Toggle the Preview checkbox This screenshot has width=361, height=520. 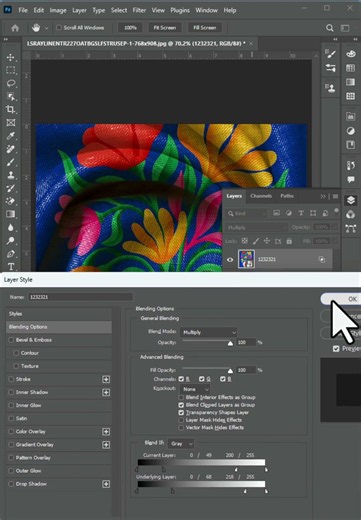tap(336, 349)
